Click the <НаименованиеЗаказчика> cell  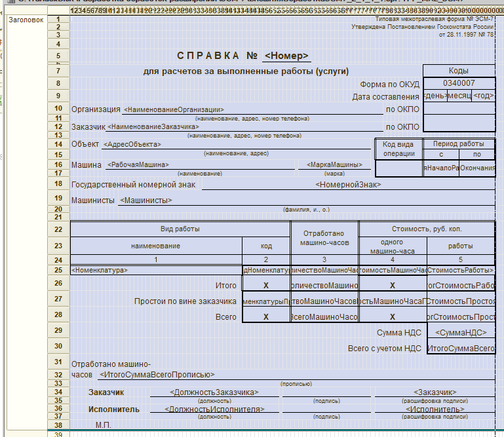click(x=153, y=126)
